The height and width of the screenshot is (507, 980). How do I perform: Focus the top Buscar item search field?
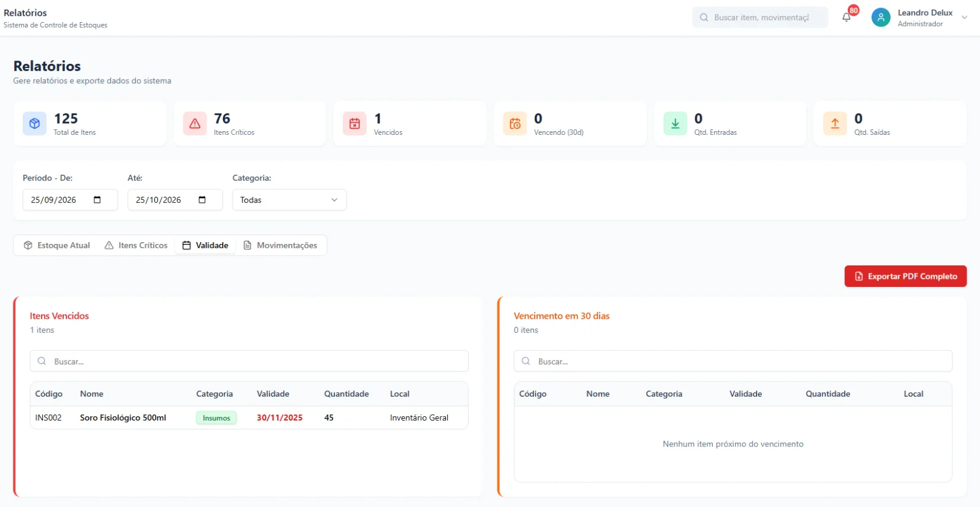click(x=760, y=17)
